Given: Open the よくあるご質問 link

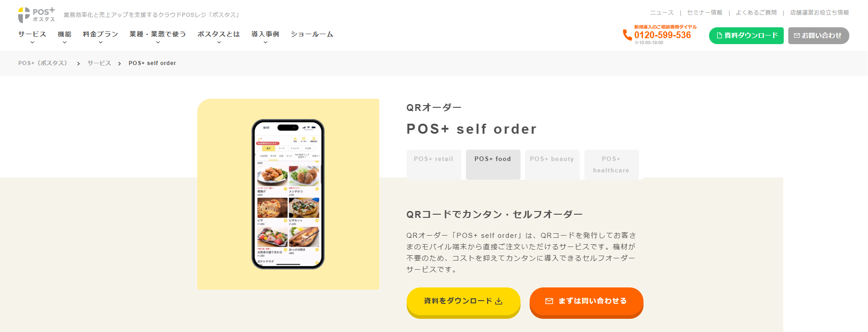Looking at the screenshot, I should pos(756,13).
